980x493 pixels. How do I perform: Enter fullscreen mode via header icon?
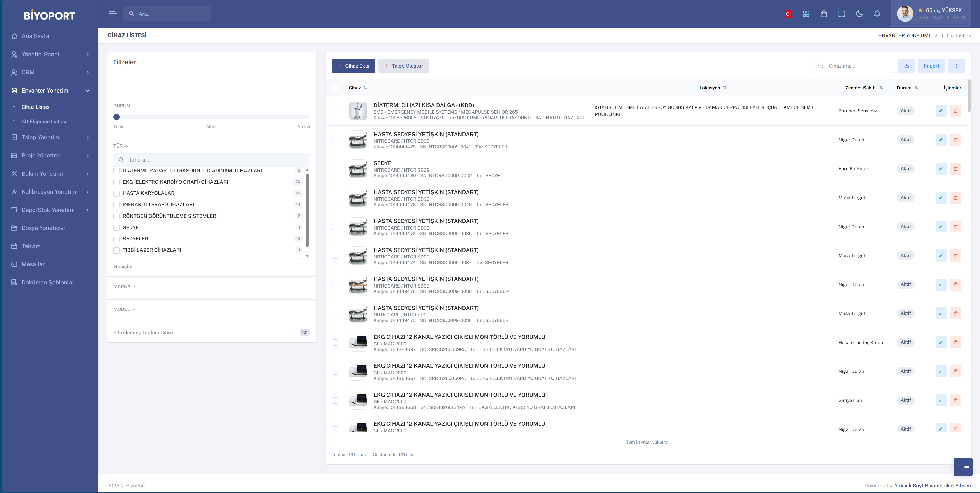click(842, 14)
